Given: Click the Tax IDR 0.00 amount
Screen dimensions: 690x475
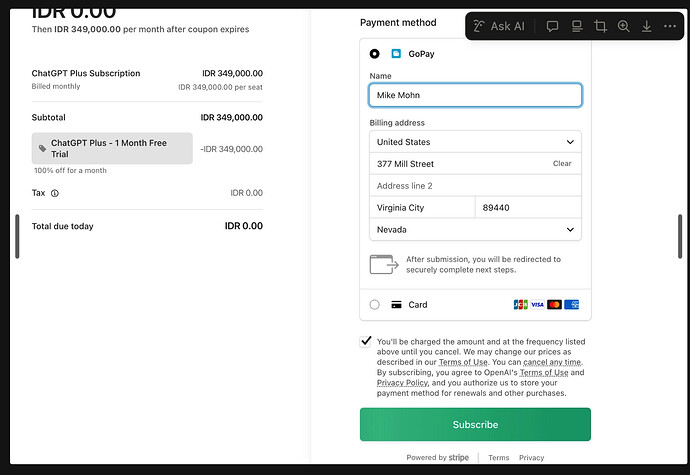Looking at the screenshot, I should [x=246, y=193].
